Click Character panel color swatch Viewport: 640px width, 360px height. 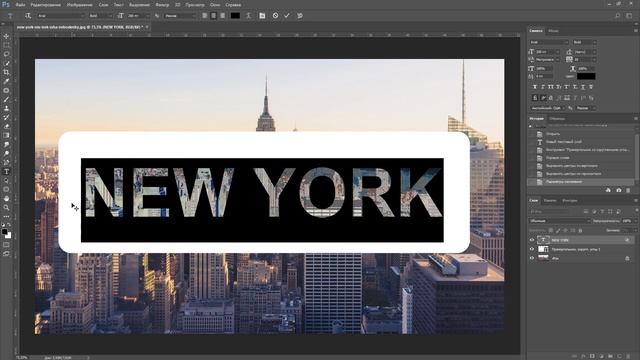pyautogui.click(x=586, y=76)
